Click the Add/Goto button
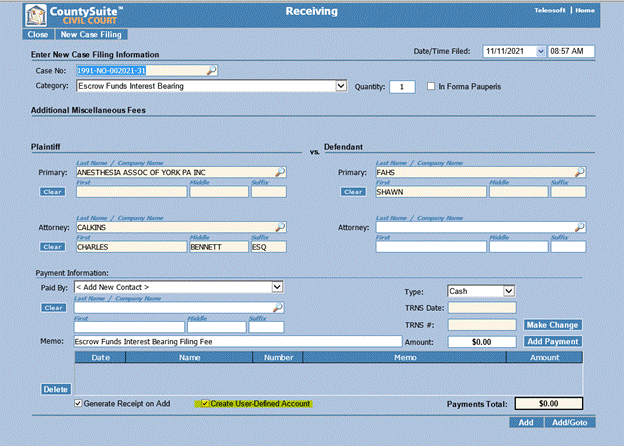The height and width of the screenshot is (446, 624). 569,423
